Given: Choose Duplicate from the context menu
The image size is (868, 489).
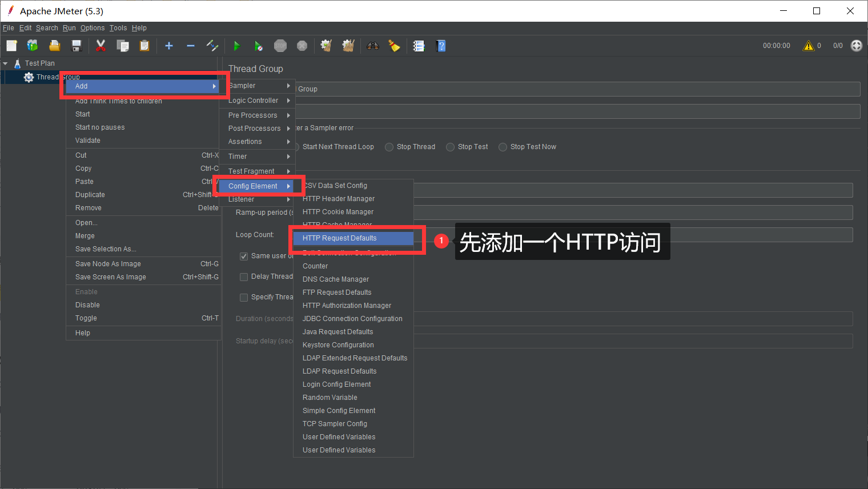Looking at the screenshot, I should (x=143, y=195).
